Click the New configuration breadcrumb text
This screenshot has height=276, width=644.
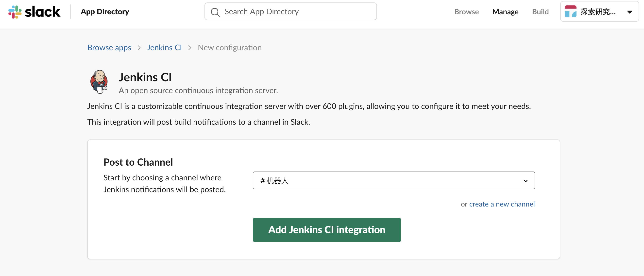click(x=230, y=48)
